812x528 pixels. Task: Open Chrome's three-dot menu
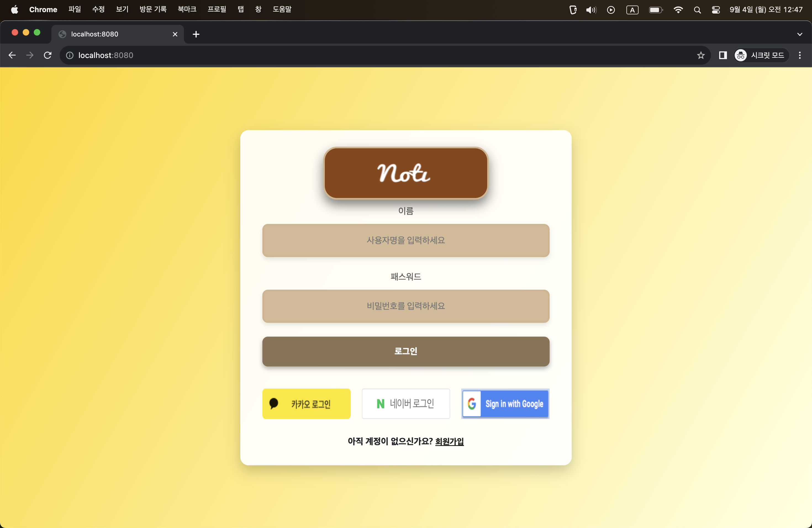(x=800, y=55)
